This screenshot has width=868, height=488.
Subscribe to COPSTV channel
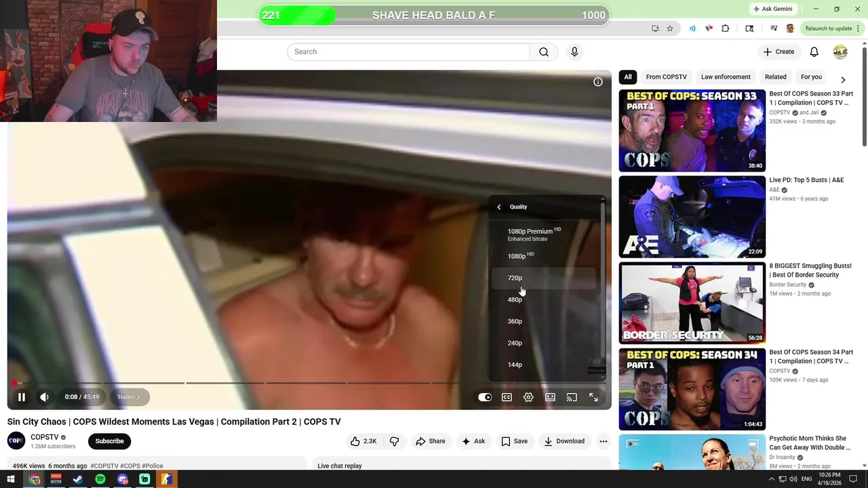(x=109, y=441)
